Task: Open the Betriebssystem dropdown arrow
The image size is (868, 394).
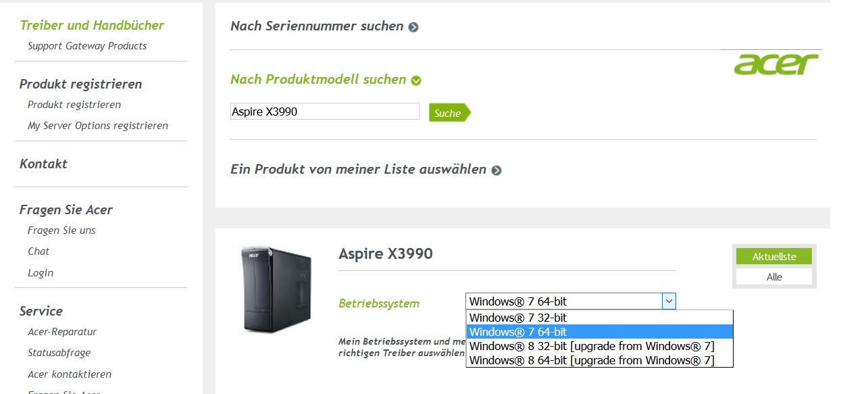Action: tap(669, 301)
